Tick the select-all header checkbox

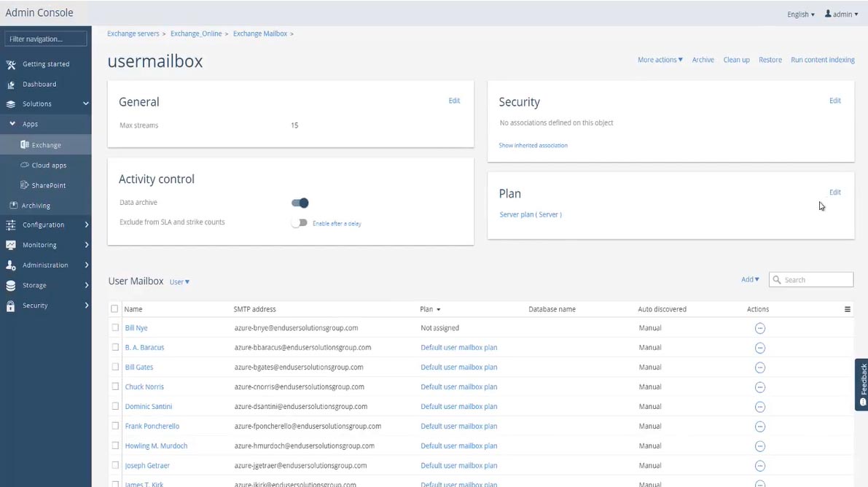click(x=114, y=309)
